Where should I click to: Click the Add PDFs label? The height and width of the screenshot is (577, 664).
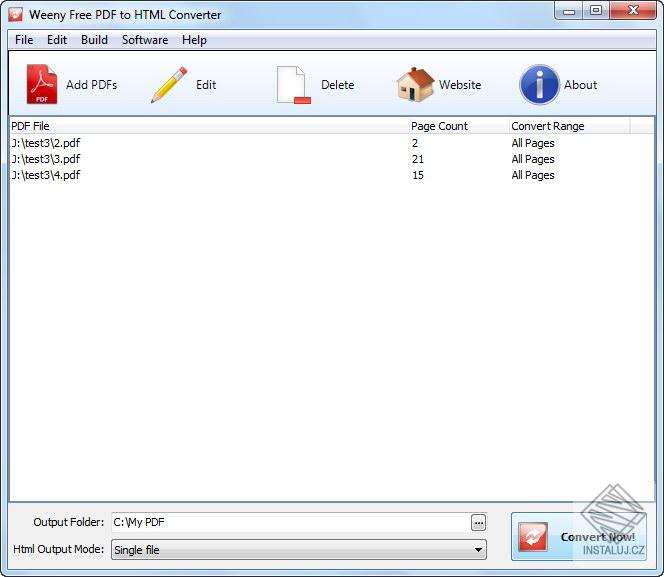point(91,85)
